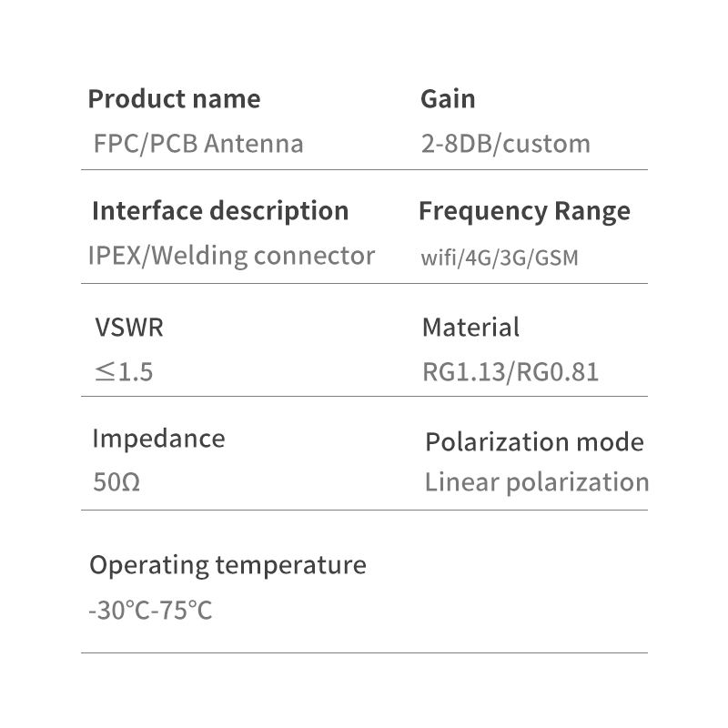Click the "Frequency Range" heading
This screenshot has height=728, width=728.
pos(524,211)
